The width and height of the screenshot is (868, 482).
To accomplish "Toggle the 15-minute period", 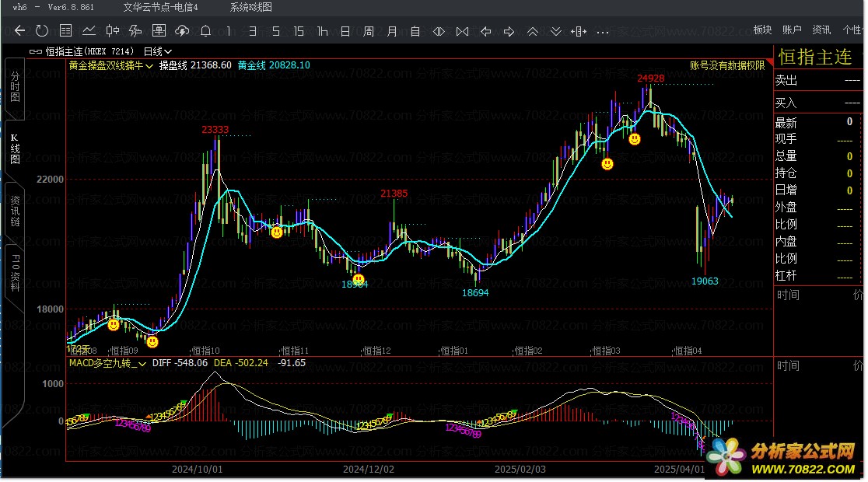I will 299,31.
